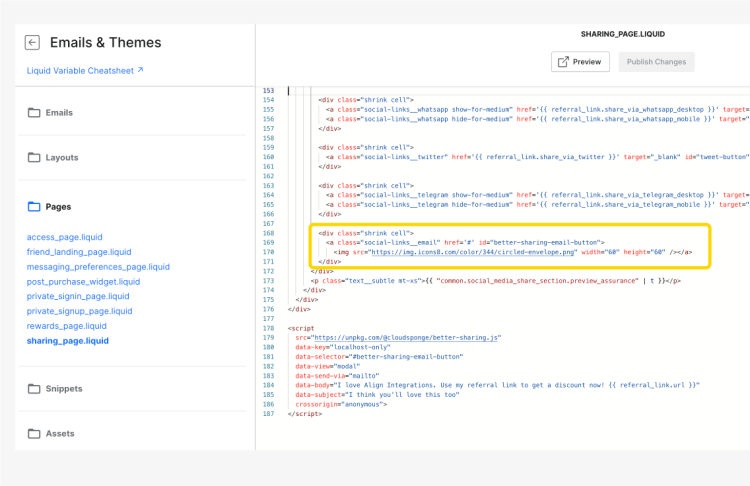This screenshot has width=750, height=486.
Task: Click the SHARING_PAGE.LIQUID file title
Action: click(x=623, y=34)
